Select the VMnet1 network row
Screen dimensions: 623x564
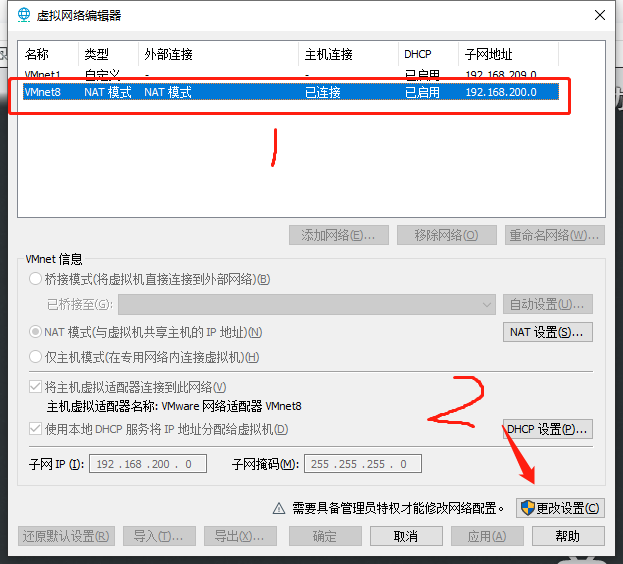click(291, 75)
